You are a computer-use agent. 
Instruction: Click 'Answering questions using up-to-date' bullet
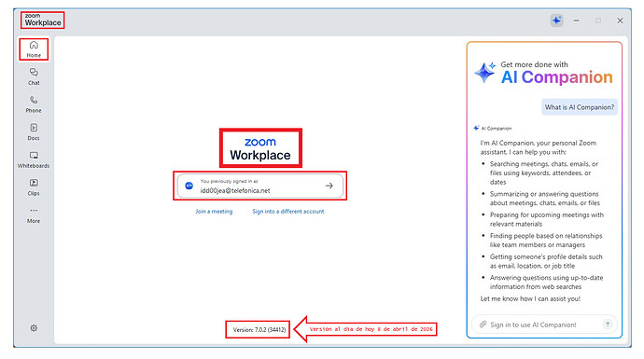(x=546, y=282)
